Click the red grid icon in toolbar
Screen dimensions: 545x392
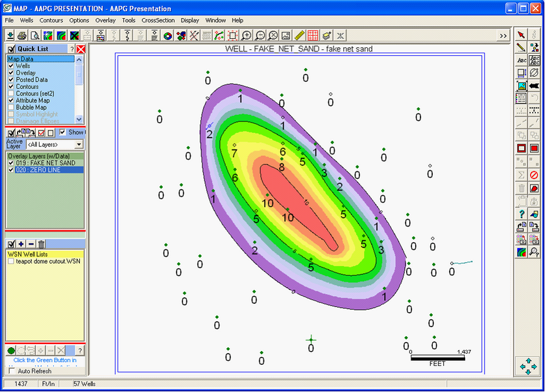click(x=313, y=35)
